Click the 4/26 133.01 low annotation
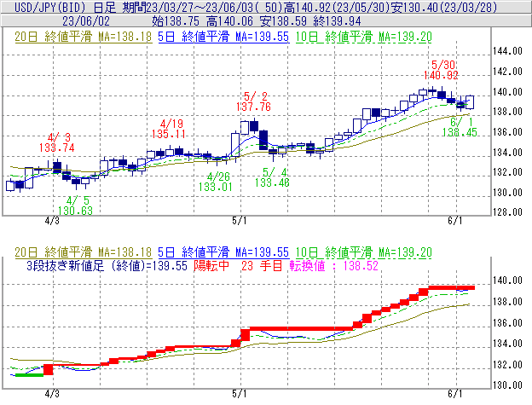Image resolution: width=532 pixels, height=405 pixels. pos(216,182)
